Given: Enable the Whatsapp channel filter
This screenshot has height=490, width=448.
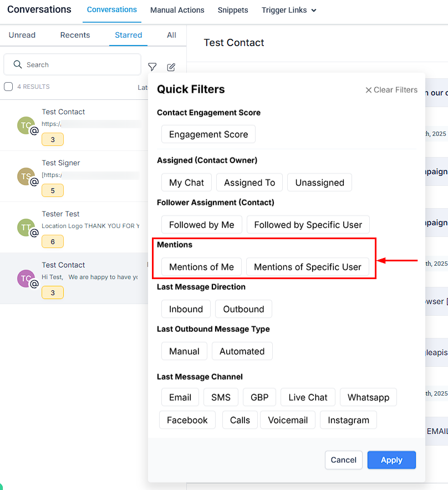Looking at the screenshot, I should pyautogui.click(x=368, y=397).
